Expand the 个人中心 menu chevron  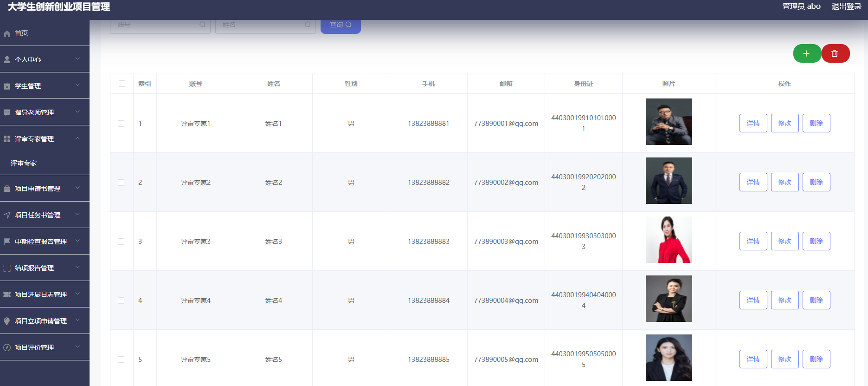click(77, 59)
